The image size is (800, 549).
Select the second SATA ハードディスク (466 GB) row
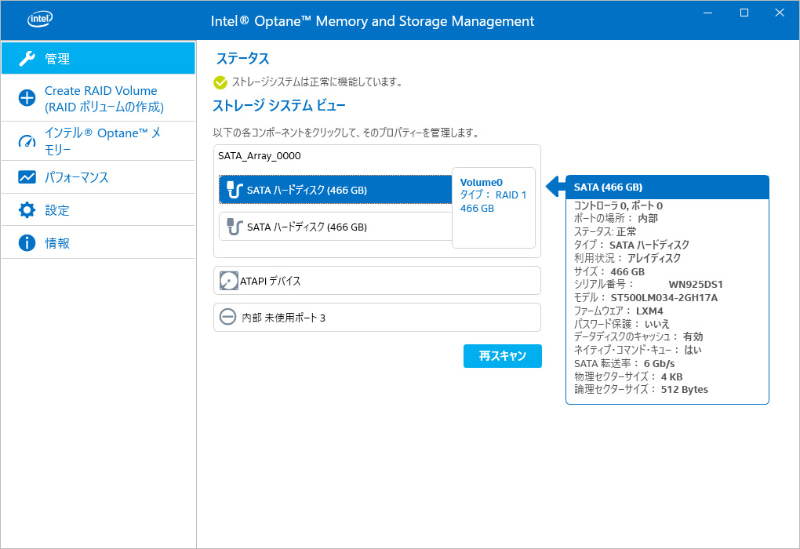[336, 227]
